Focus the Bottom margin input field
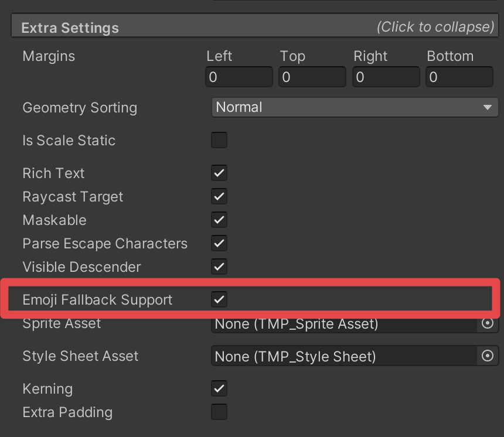 [459, 77]
